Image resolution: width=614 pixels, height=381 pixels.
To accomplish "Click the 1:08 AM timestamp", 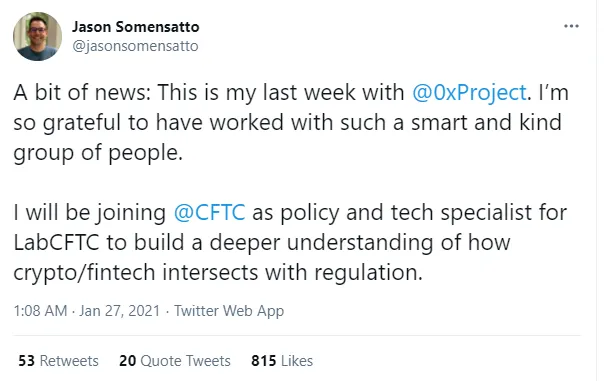I will coord(40,311).
